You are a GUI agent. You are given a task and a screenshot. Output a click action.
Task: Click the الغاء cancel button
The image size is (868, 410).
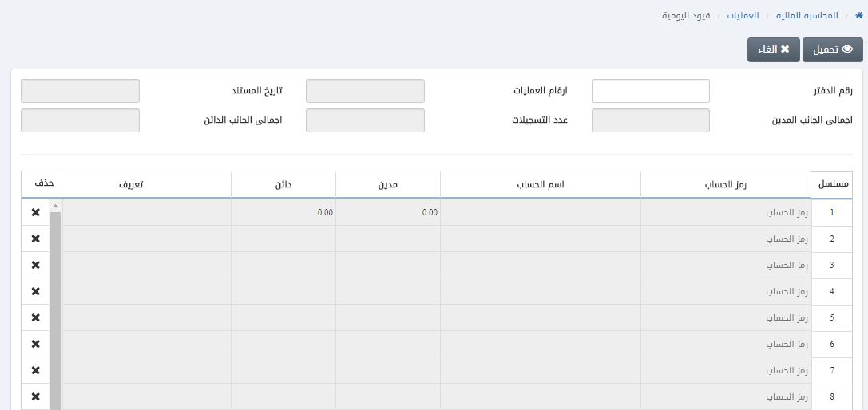pyautogui.click(x=773, y=49)
